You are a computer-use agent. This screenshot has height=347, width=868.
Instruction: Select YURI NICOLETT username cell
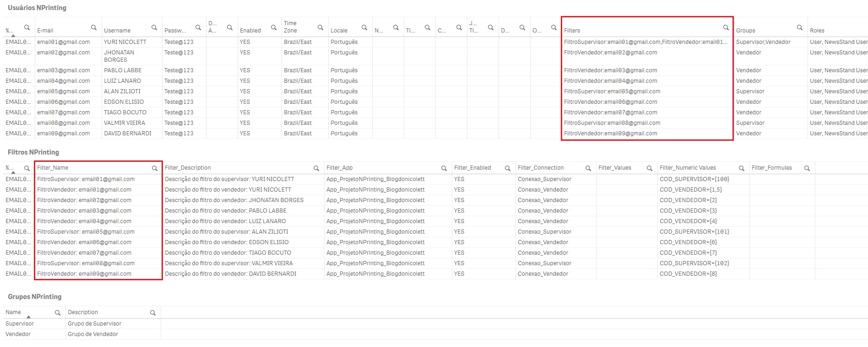click(125, 42)
